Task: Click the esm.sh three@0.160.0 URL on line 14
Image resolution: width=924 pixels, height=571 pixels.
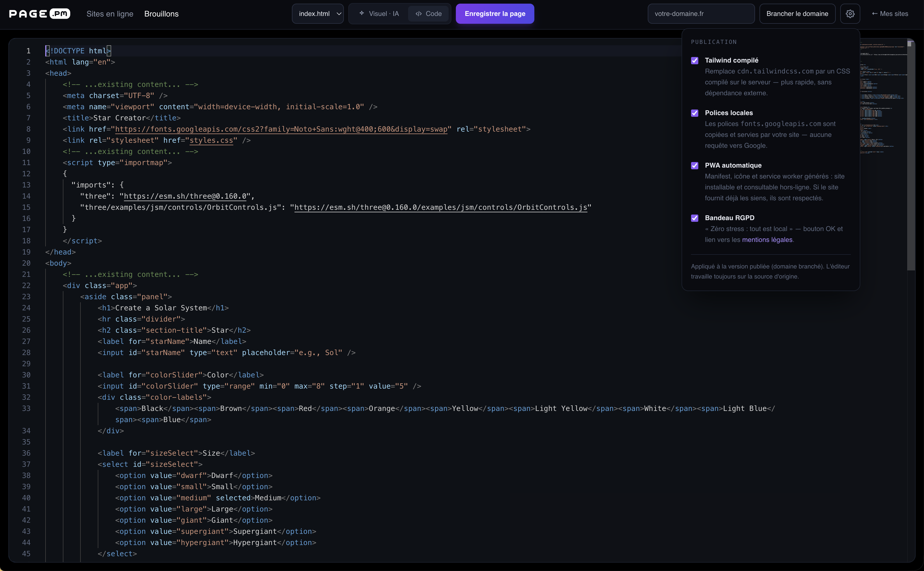Action: coord(185,196)
